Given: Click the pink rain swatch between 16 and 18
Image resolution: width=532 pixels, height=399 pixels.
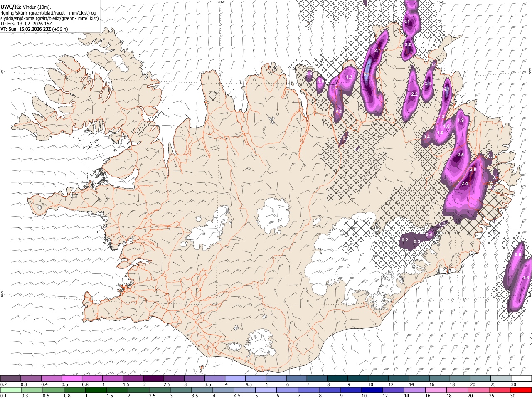Looking at the screenshot, I should tap(435, 390).
